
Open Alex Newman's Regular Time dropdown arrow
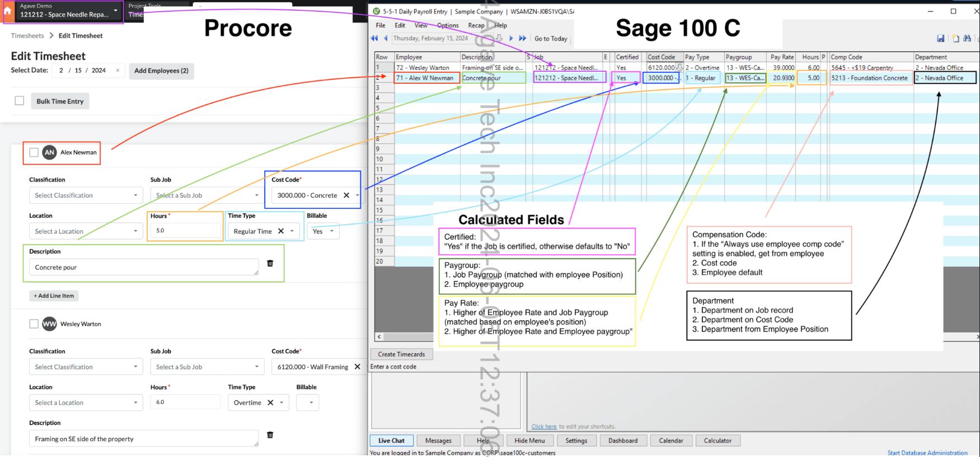(x=292, y=231)
